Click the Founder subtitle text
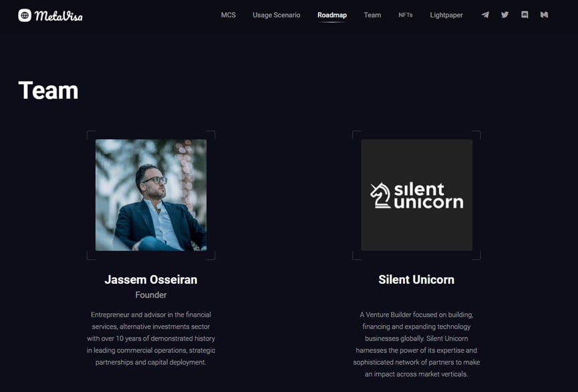The height and width of the screenshot is (392, 578). click(151, 295)
